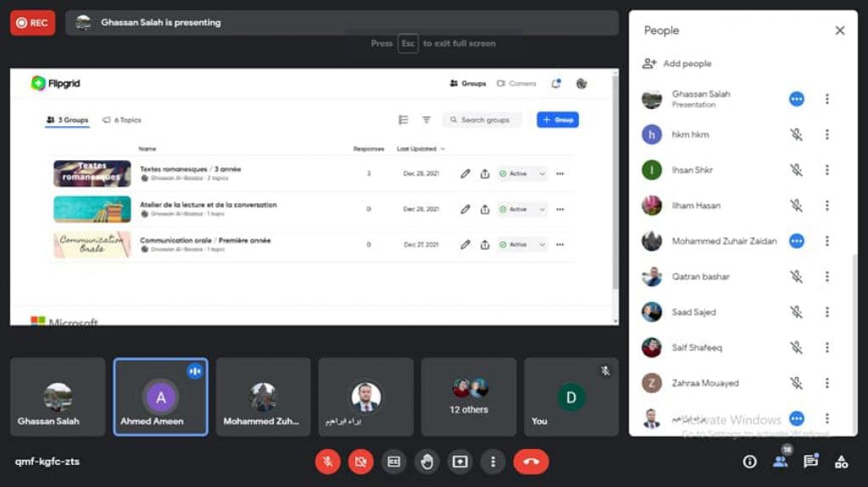Click the raise hand icon
Image resolution: width=868 pixels, height=487 pixels.
point(427,462)
